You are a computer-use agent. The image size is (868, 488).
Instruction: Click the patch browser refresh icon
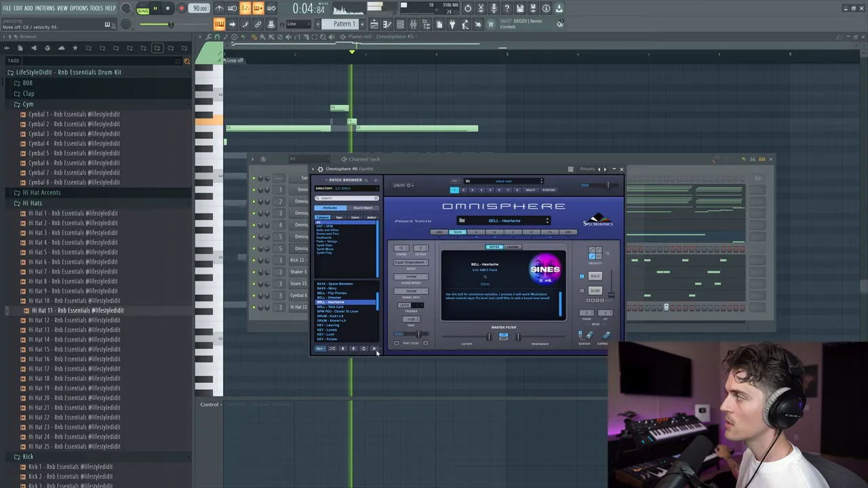tap(363, 348)
